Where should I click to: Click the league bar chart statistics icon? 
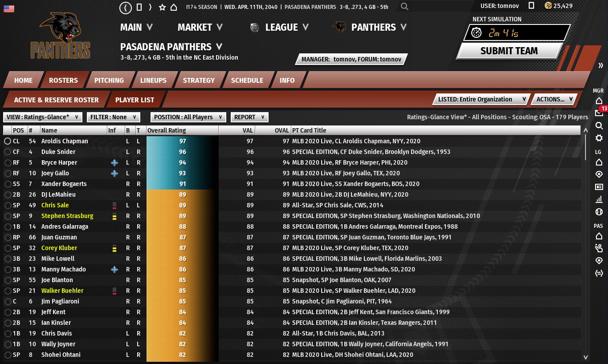[599, 199]
